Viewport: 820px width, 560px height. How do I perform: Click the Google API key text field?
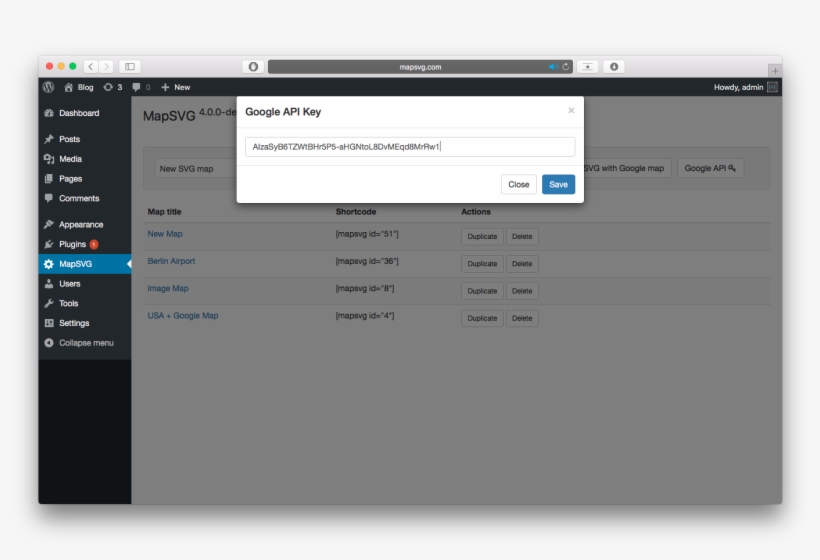pos(410,147)
